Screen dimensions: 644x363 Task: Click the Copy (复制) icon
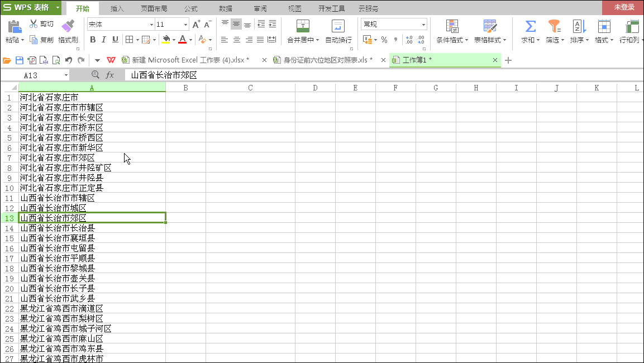point(34,40)
